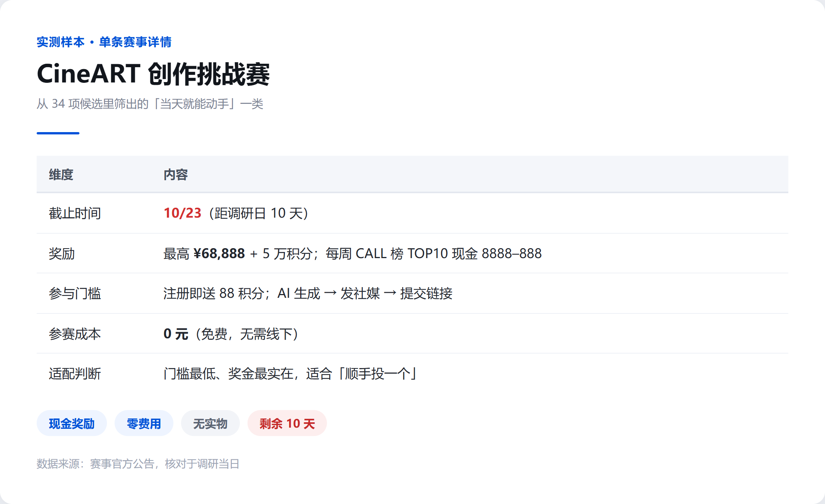Image resolution: width=825 pixels, height=504 pixels.
Task: Select the '内容' column header
Action: click(176, 174)
